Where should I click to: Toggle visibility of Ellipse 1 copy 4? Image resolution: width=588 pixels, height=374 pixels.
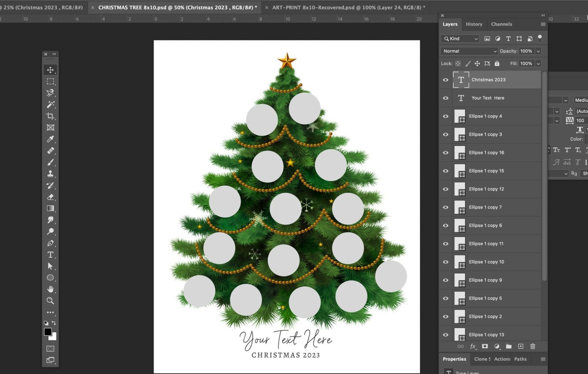coord(445,116)
